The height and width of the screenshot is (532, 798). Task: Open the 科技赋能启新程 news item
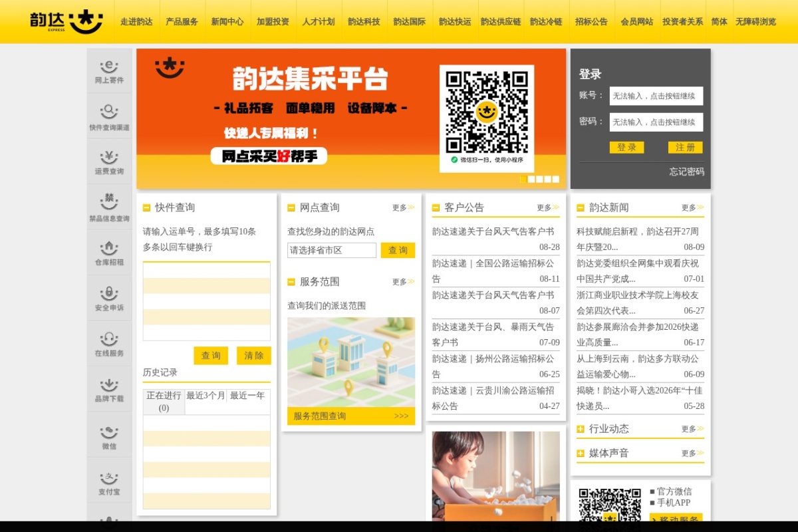[638, 239]
